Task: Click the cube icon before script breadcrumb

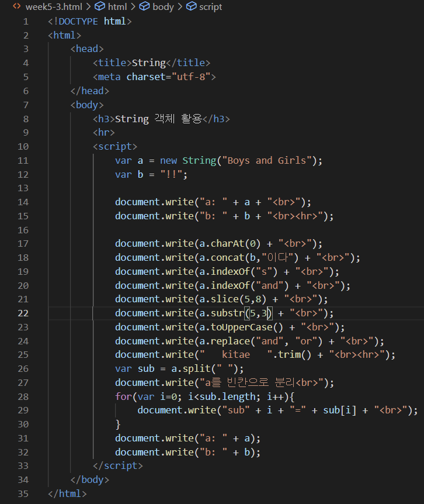Action: point(192,6)
